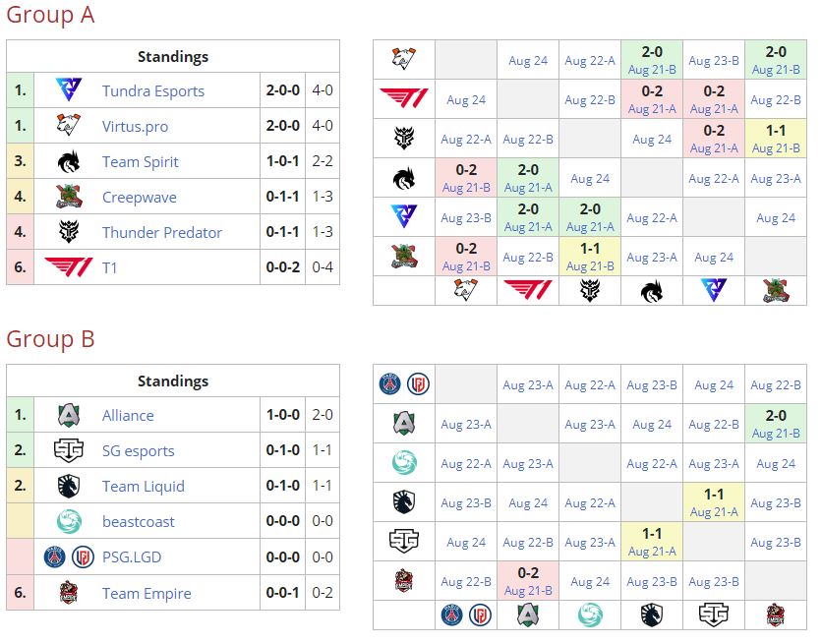This screenshot has height=644, width=822.
Task: Click the PSG.LGD logos in Group B standings
Action: 69,556
